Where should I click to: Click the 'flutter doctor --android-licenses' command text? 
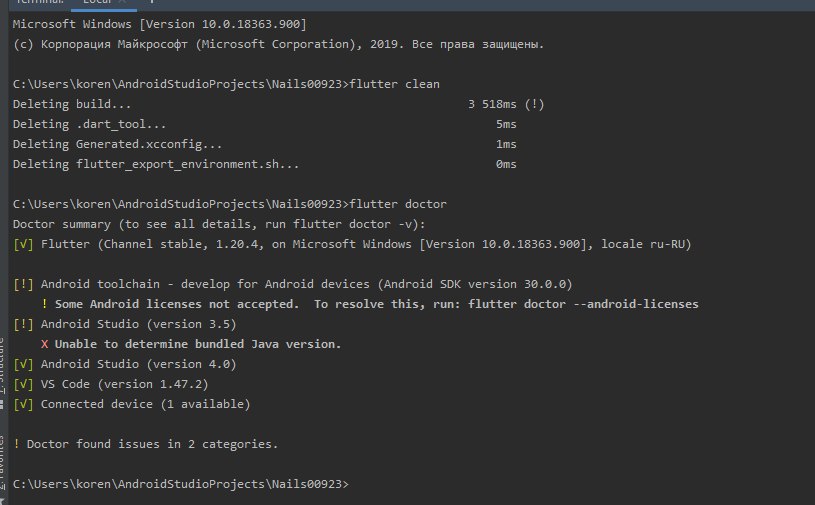click(x=583, y=304)
